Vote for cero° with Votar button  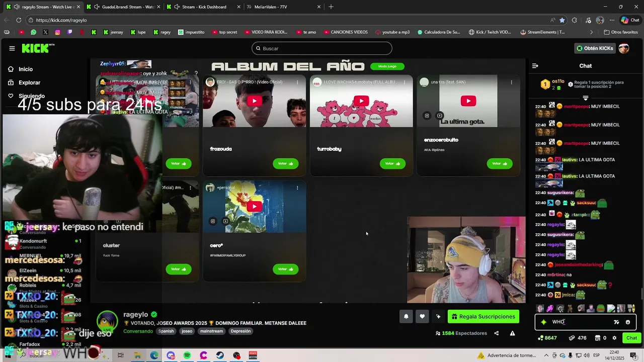coord(285,269)
